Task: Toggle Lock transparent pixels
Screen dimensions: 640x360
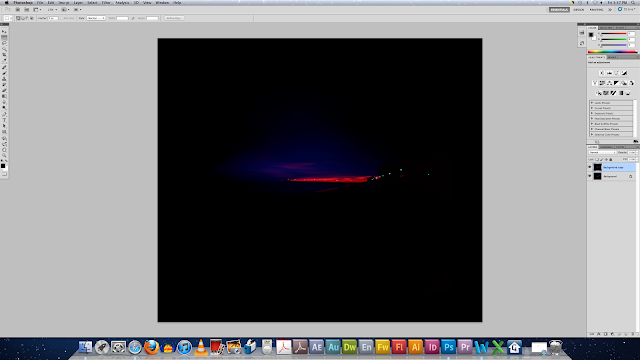Action: [x=597, y=160]
